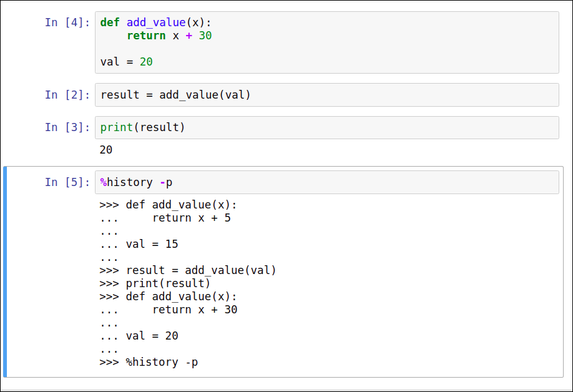Click 'return x + 30' in the history output

(194, 310)
